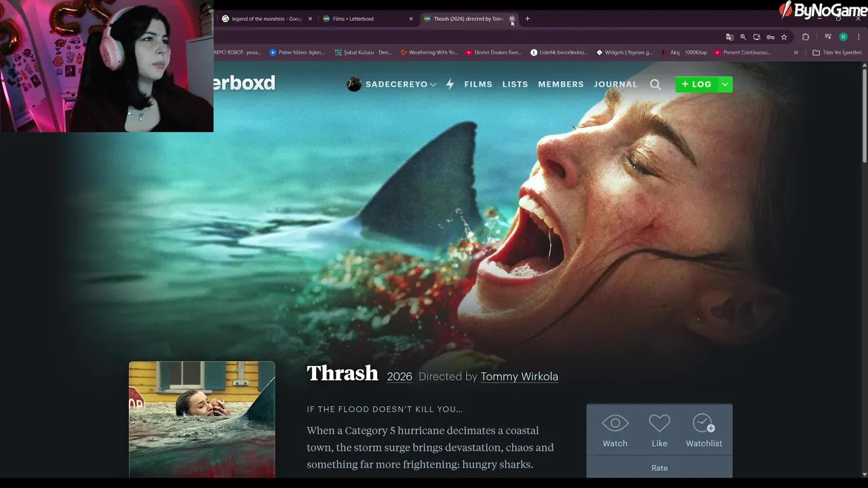Open the browser extensions puzzle icon
Screen dimensions: 868x488
[x=806, y=37]
